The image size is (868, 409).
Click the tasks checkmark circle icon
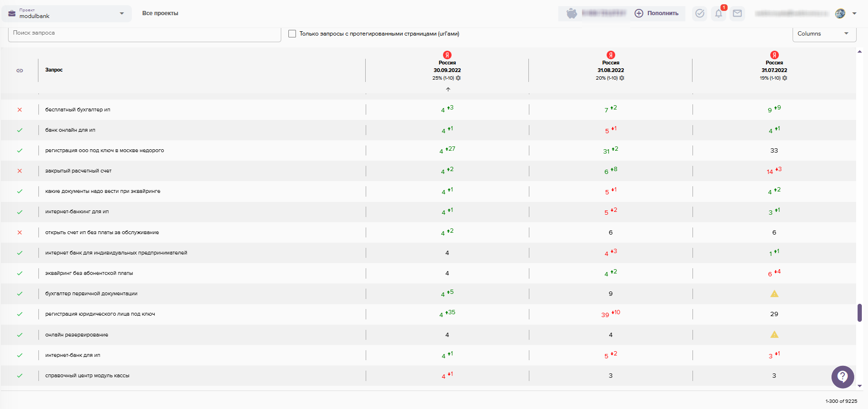pyautogui.click(x=700, y=13)
